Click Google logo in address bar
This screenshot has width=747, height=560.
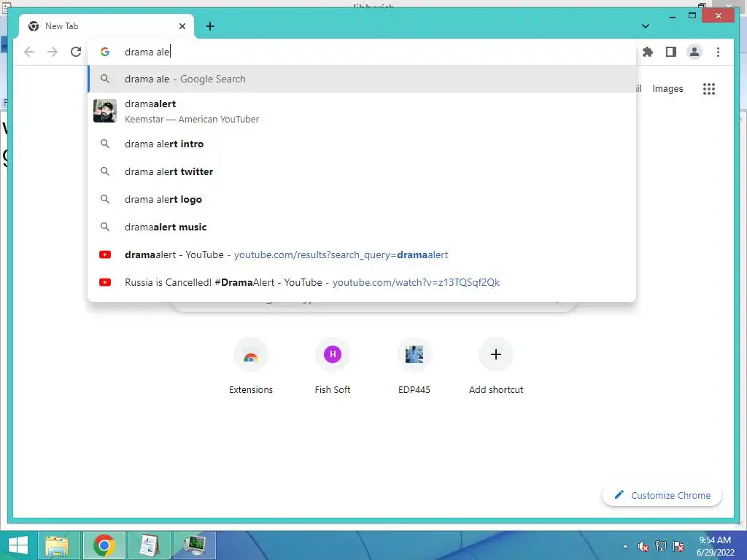pyautogui.click(x=105, y=52)
